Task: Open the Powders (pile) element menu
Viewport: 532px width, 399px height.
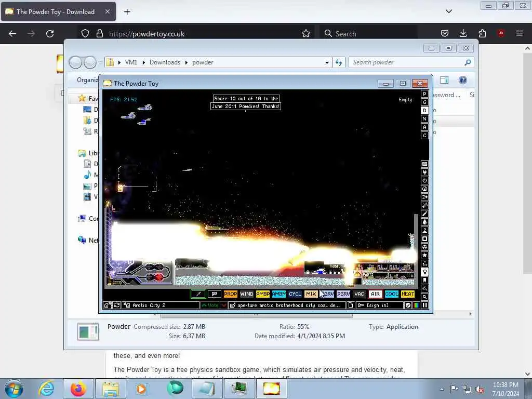Action: pos(424,230)
